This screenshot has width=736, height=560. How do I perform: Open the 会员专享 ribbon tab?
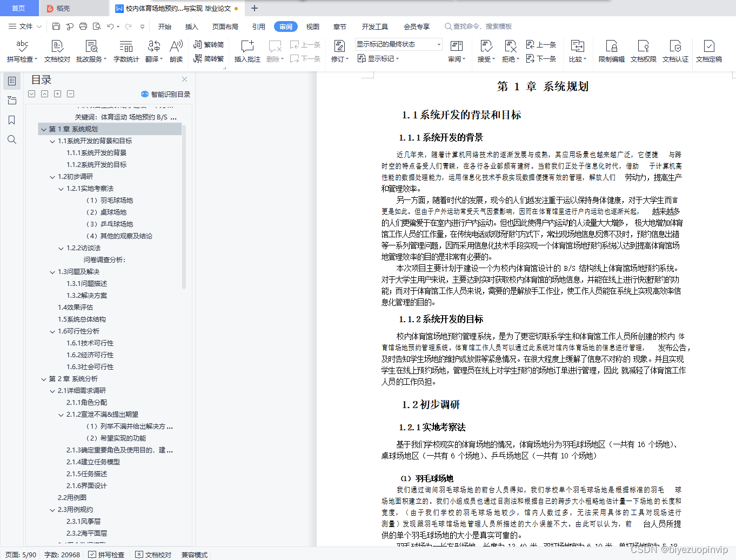click(417, 26)
